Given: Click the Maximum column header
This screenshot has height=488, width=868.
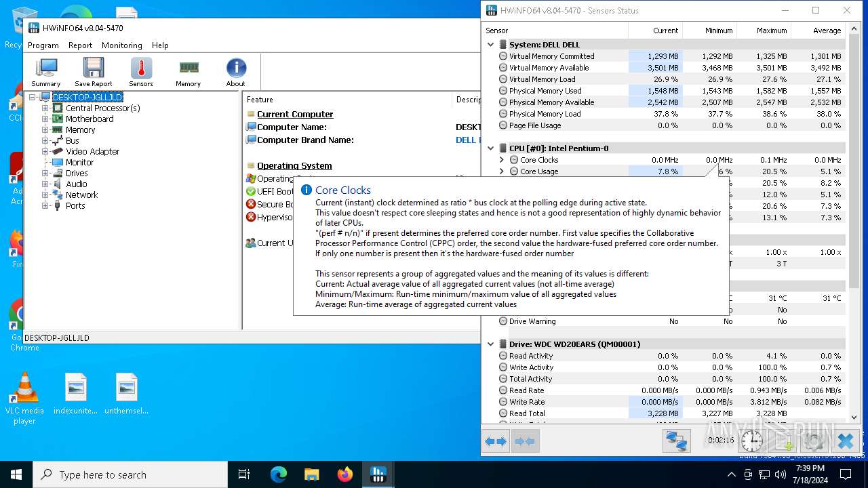Looking at the screenshot, I should coord(764,30).
